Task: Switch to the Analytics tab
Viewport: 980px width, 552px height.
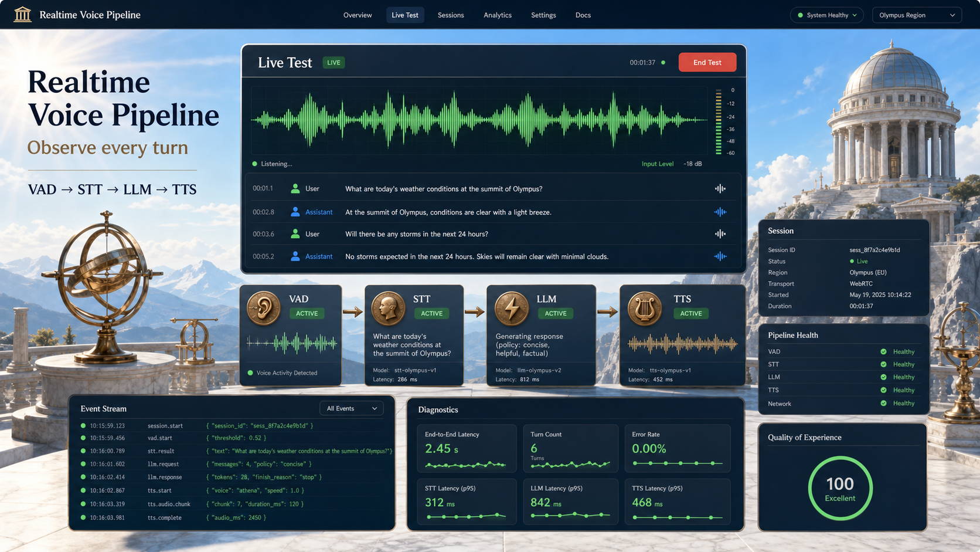Action: coord(498,15)
